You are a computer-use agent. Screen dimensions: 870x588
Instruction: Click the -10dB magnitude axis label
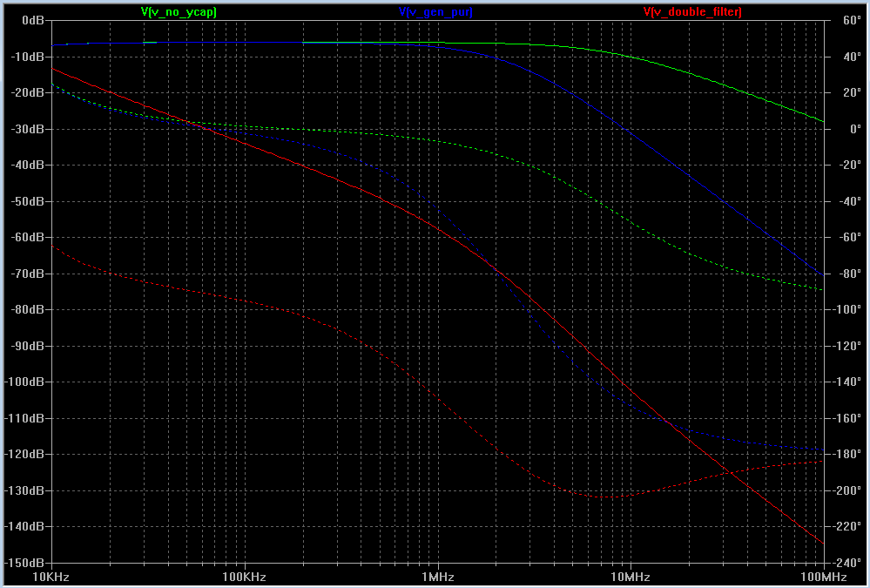click(x=27, y=57)
